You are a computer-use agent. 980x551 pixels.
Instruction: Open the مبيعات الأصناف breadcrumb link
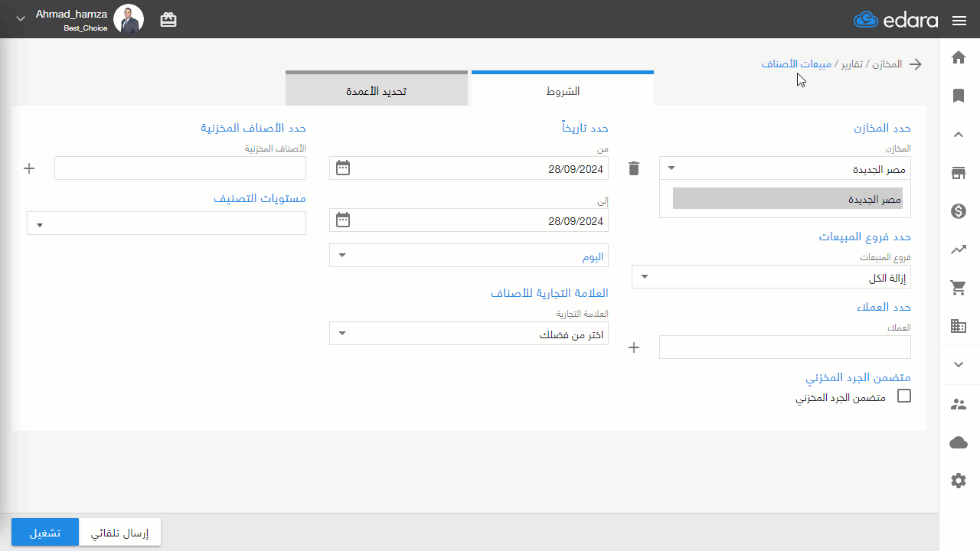[x=796, y=64]
